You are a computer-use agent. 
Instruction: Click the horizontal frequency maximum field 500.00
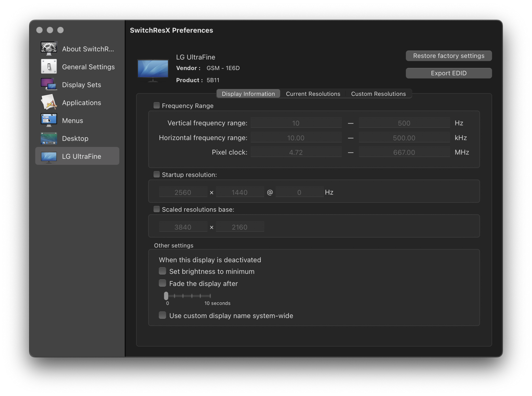[404, 138]
